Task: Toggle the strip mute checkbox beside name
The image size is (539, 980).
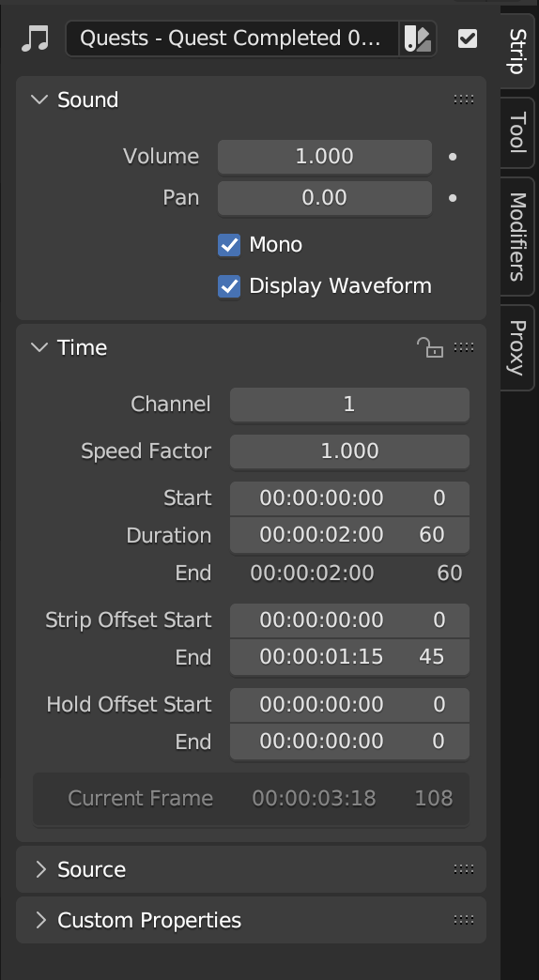Action: [467, 38]
